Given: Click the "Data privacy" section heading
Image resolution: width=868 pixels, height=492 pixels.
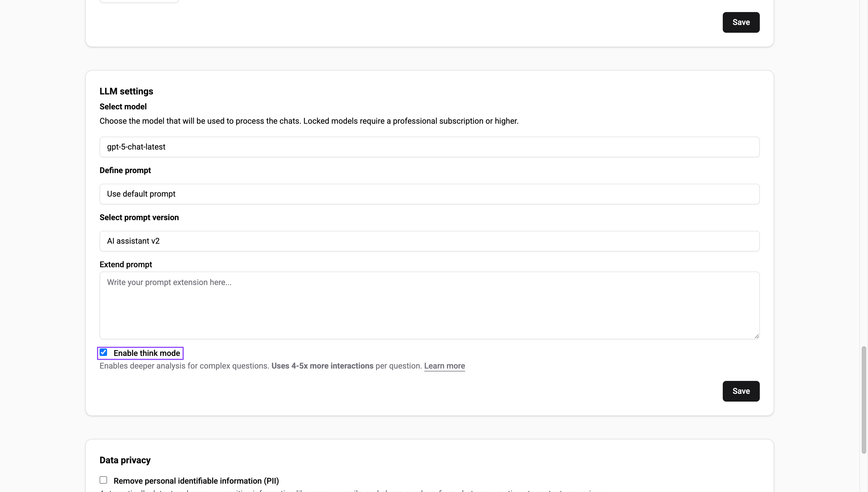Looking at the screenshot, I should (x=125, y=460).
